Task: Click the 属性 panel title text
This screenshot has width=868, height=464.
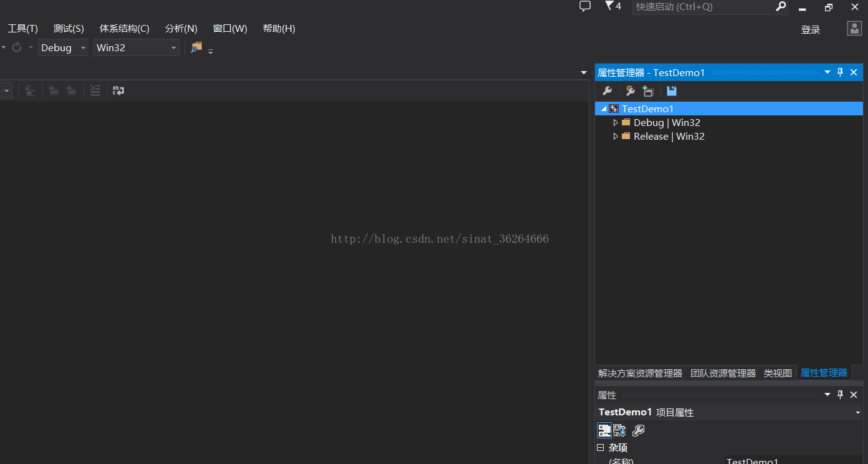Action: pyautogui.click(x=607, y=395)
